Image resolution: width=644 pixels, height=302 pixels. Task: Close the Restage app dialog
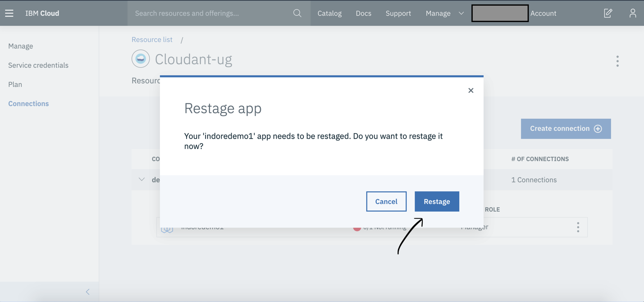point(470,90)
